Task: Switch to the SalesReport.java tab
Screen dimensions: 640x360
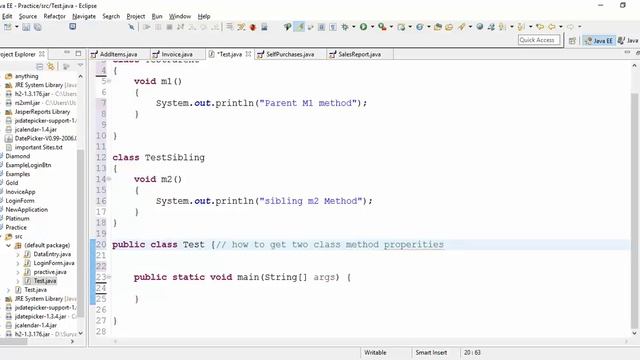Action: [359, 54]
